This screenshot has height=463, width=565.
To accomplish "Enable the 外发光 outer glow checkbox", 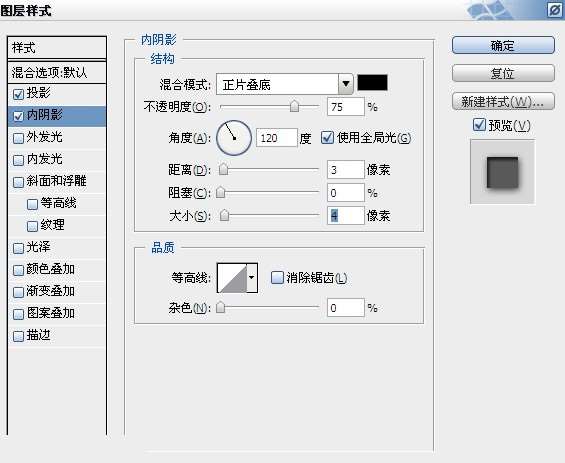I will tap(18, 138).
